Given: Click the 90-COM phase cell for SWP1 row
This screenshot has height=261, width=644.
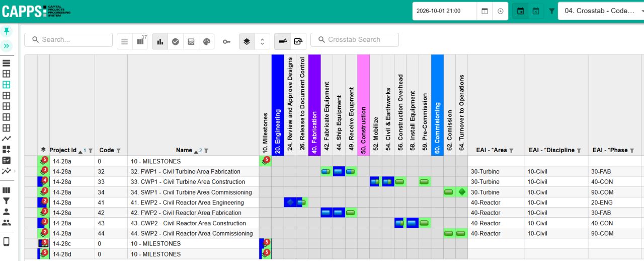Looking at the screenshot, I should 615,192.
